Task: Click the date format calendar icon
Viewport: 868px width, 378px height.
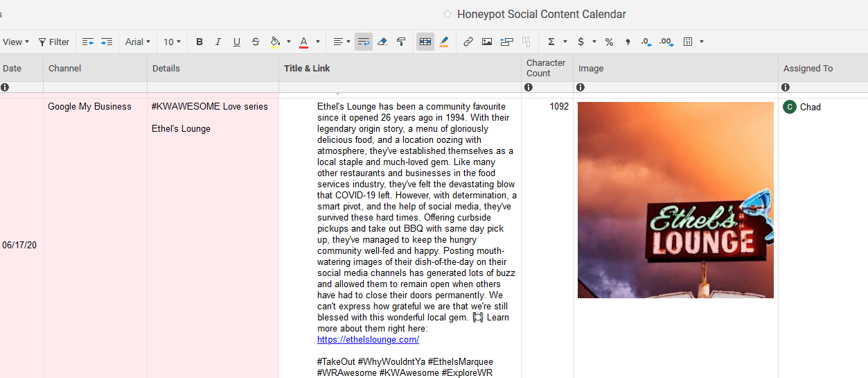Action: click(688, 42)
